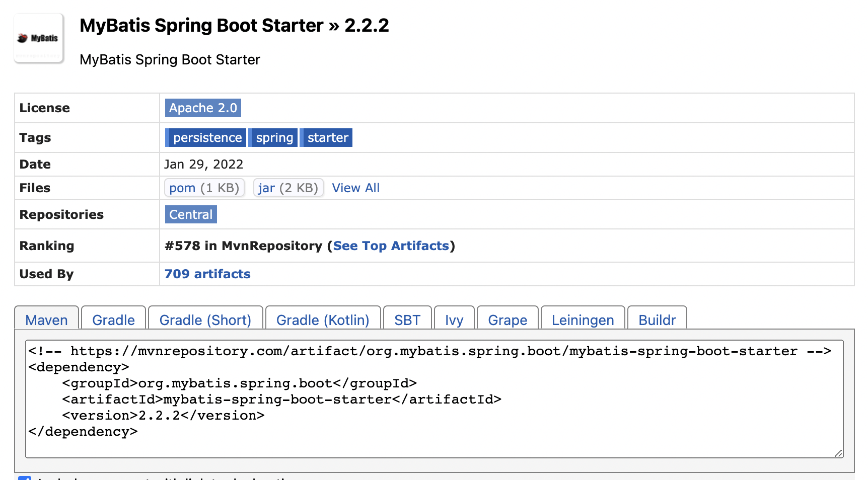Screen dimensions: 868x480
Task: Open the Central repository link
Action: click(191, 215)
